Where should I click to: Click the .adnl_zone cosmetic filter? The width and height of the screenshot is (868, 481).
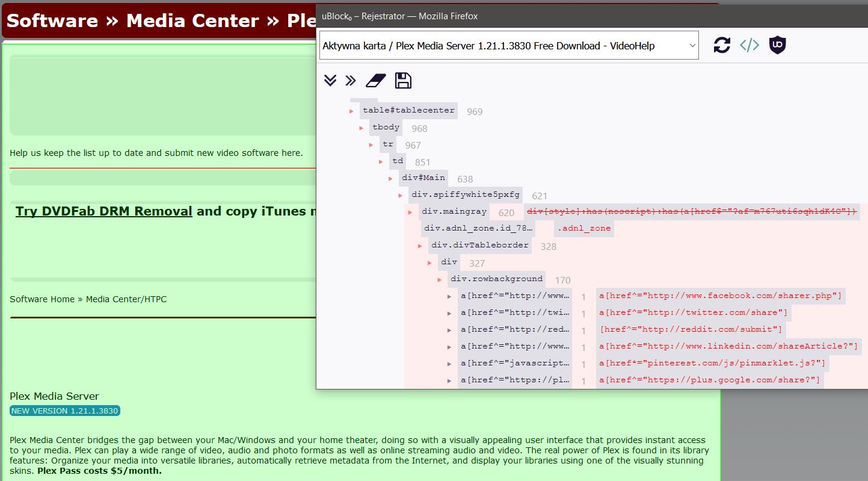click(x=584, y=228)
